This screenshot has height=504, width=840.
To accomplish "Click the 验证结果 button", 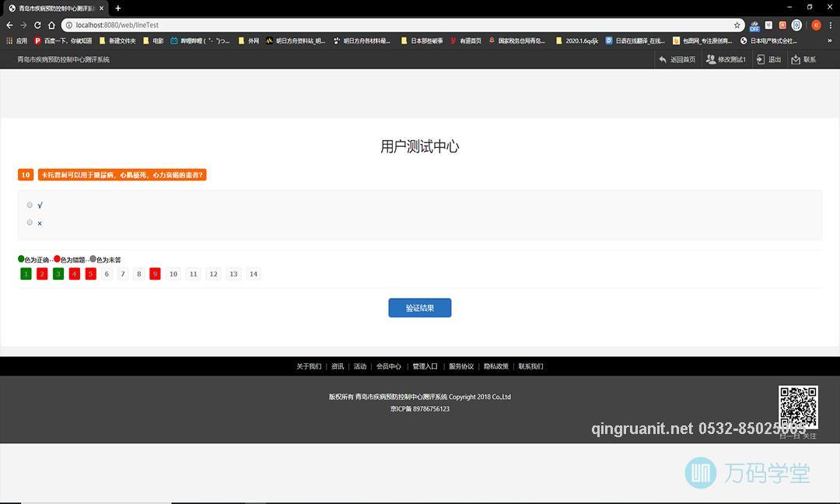I will pyautogui.click(x=419, y=307).
